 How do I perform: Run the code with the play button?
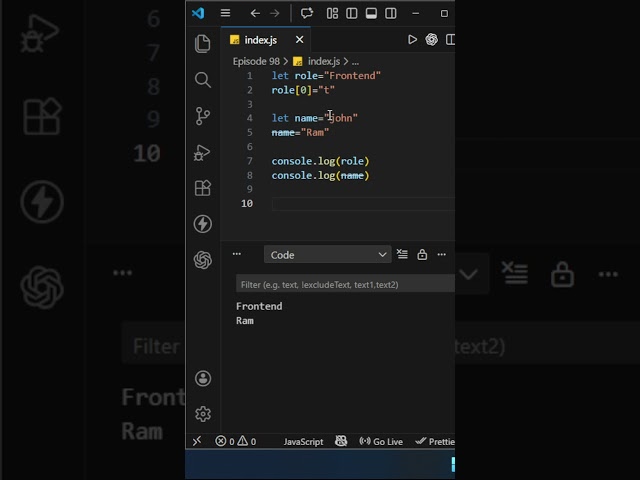[x=412, y=40]
